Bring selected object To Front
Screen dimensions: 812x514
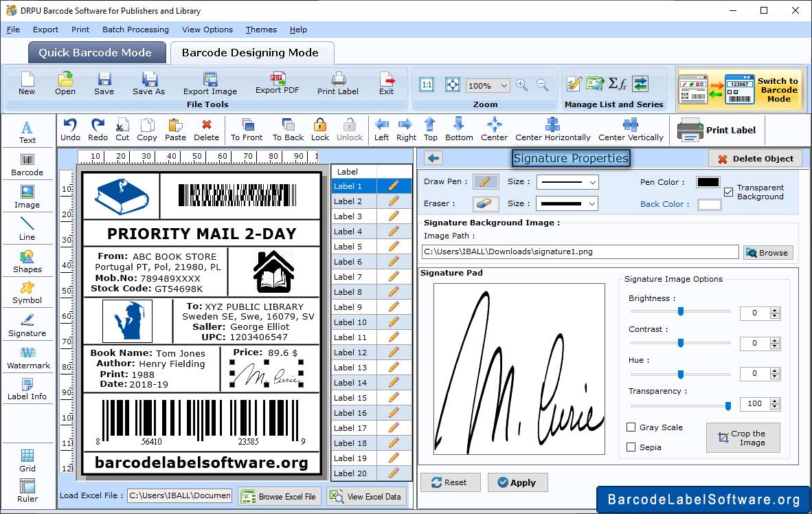[x=247, y=130]
